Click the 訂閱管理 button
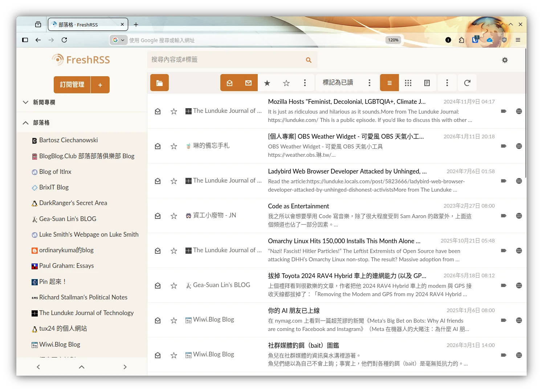 [72, 85]
